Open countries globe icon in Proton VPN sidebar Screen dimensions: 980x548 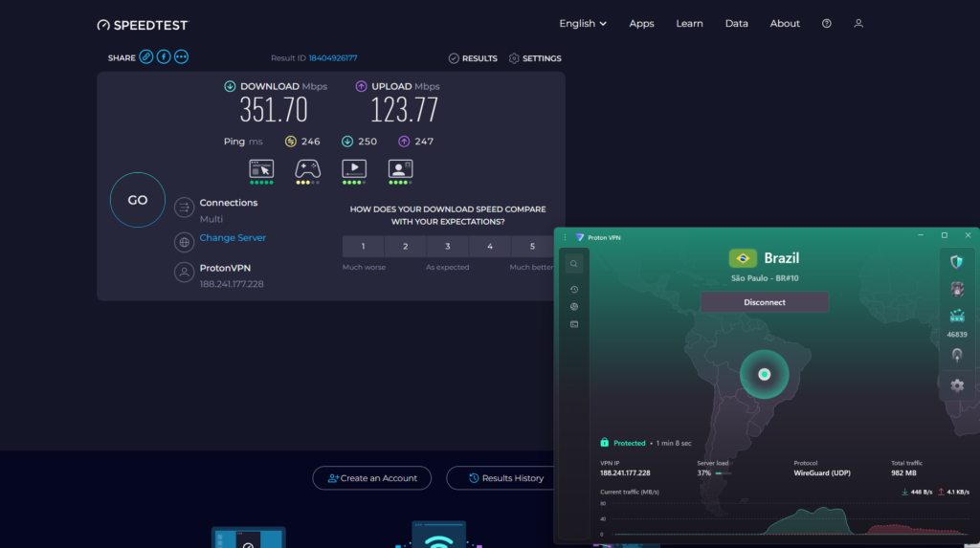[574, 307]
